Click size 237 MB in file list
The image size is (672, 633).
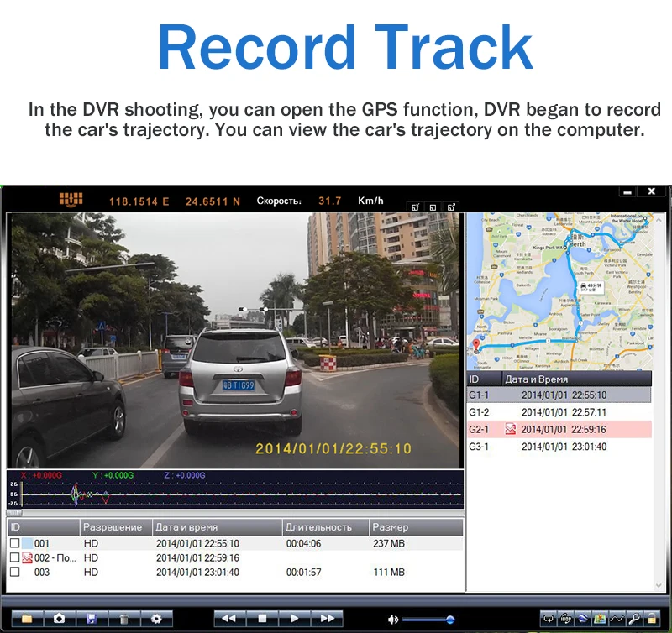(x=389, y=543)
